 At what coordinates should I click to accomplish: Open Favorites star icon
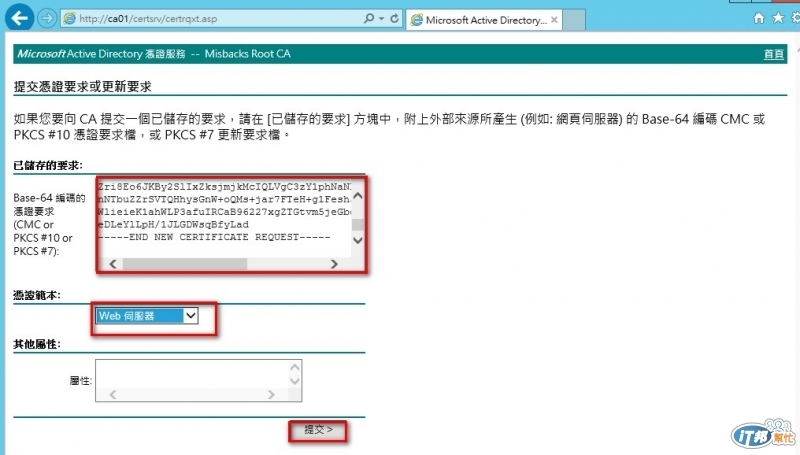(x=778, y=18)
